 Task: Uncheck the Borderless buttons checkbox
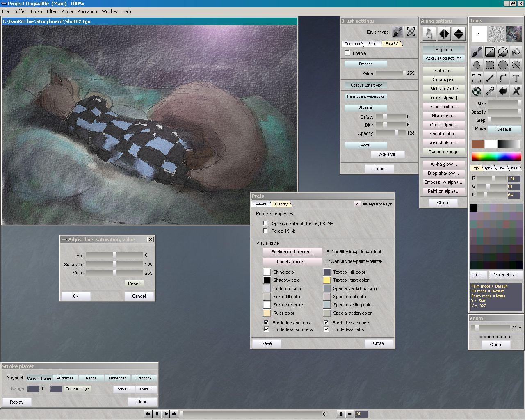267,323
